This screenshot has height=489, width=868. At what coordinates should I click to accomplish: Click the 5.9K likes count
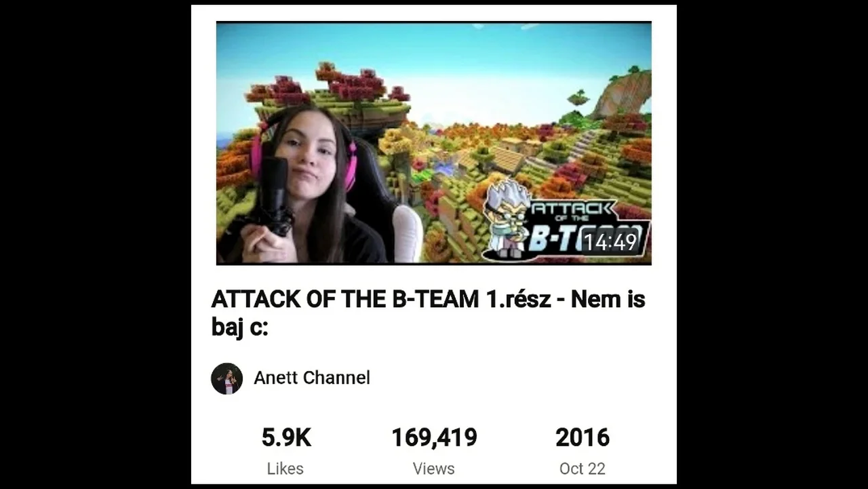pos(286,438)
